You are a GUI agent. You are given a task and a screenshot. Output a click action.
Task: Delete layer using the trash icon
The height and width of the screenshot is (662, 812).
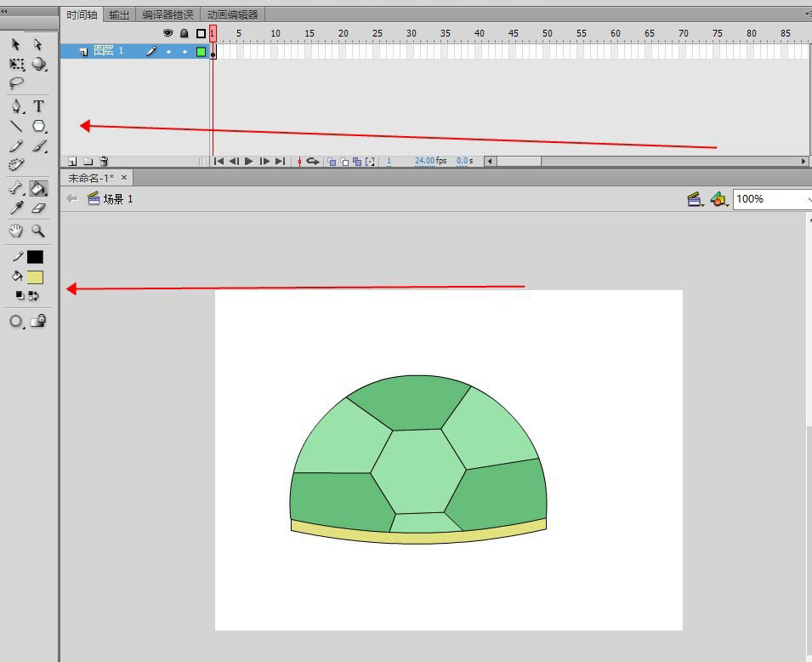point(104,161)
